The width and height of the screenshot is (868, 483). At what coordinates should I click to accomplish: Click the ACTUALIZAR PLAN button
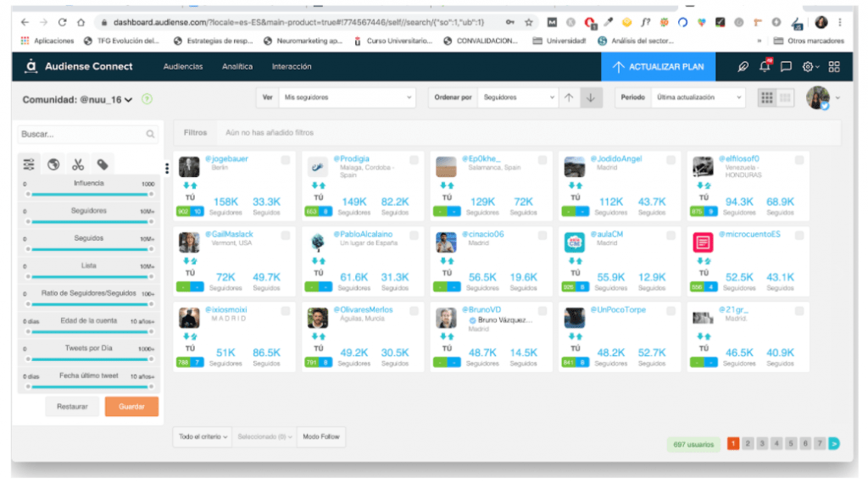pos(658,67)
